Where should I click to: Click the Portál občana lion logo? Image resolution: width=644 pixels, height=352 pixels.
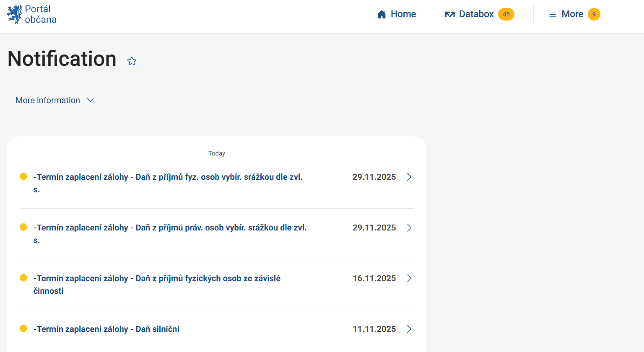15,14
